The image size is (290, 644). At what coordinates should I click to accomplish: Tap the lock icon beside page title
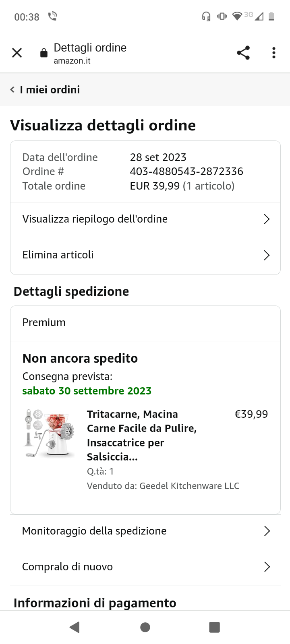tap(44, 53)
